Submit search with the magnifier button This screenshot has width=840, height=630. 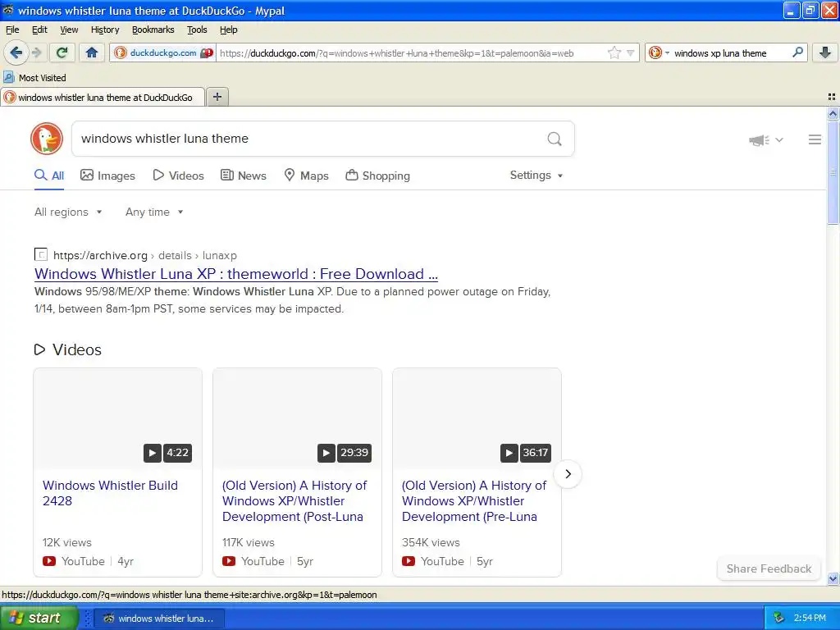(555, 139)
